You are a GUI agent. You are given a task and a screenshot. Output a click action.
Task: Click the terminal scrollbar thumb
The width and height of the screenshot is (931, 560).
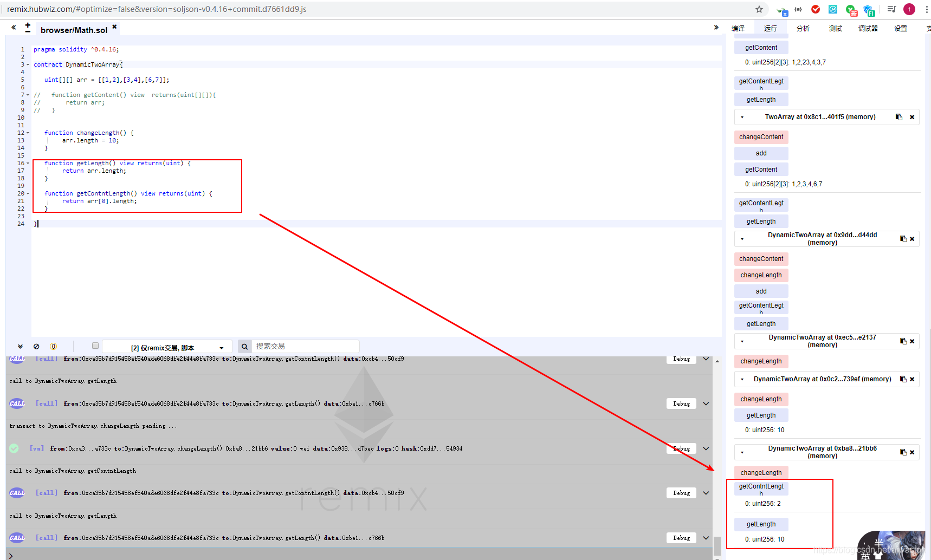717,545
